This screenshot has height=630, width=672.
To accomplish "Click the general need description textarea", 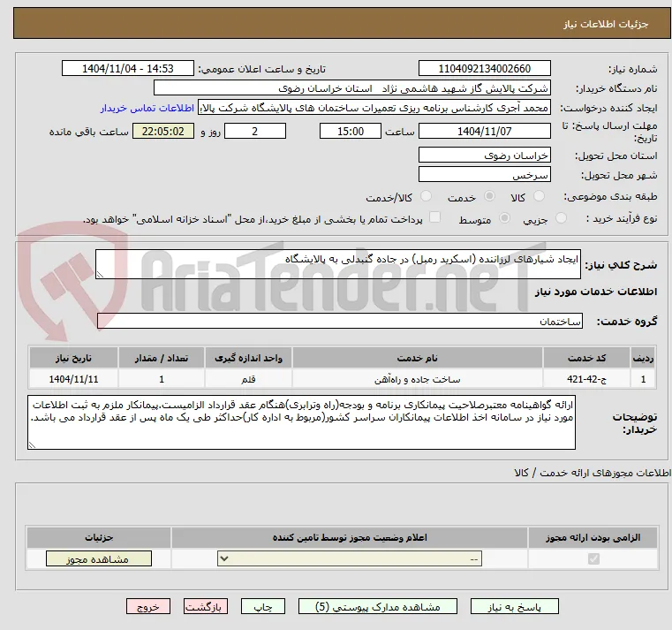I will point(337,264).
